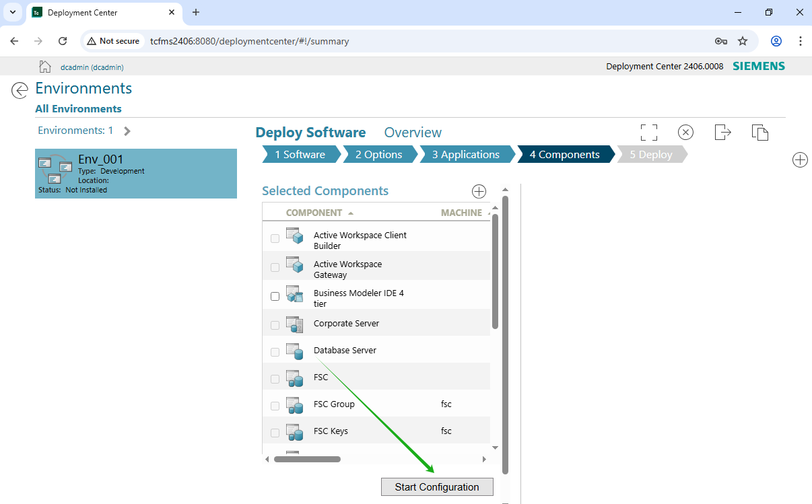Click the FSC Keys component icon
The width and height of the screenshot is (812, 504).
click(x=294, y=431)
